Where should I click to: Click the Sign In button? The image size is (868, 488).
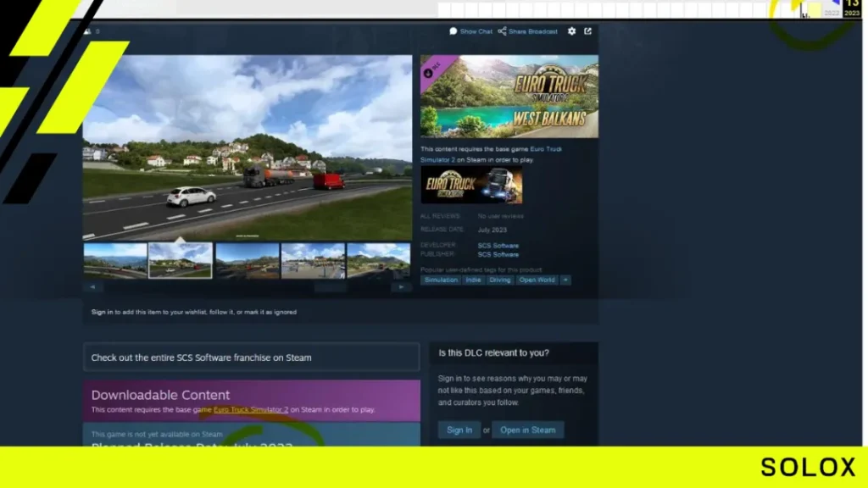459,430
